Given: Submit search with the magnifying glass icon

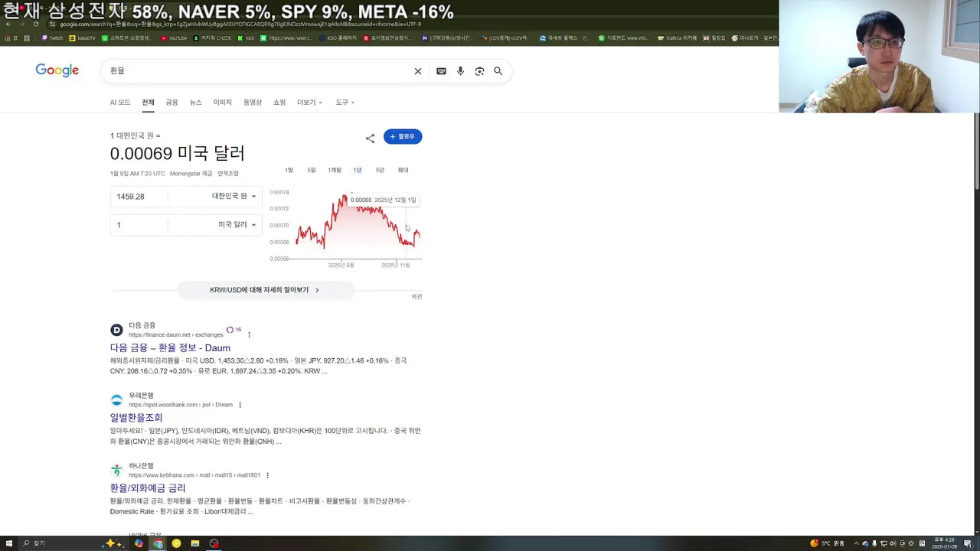Looking at the screenshot, I should tap(498, 71).
